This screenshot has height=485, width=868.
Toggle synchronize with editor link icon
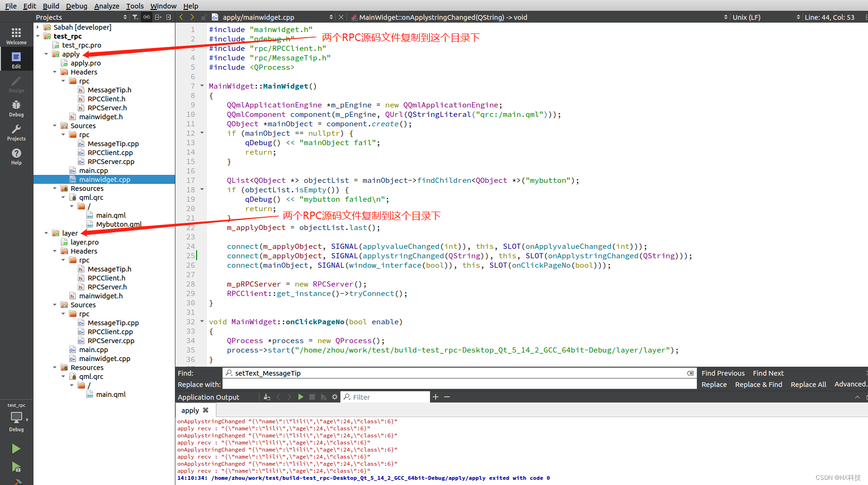coord(147,17)
